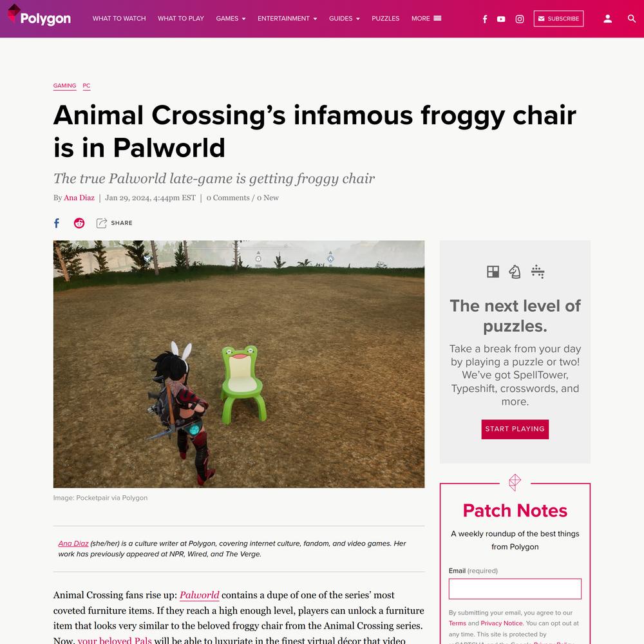Open the user account profile icon
The image size is (644, 644).
pos(607,19)
